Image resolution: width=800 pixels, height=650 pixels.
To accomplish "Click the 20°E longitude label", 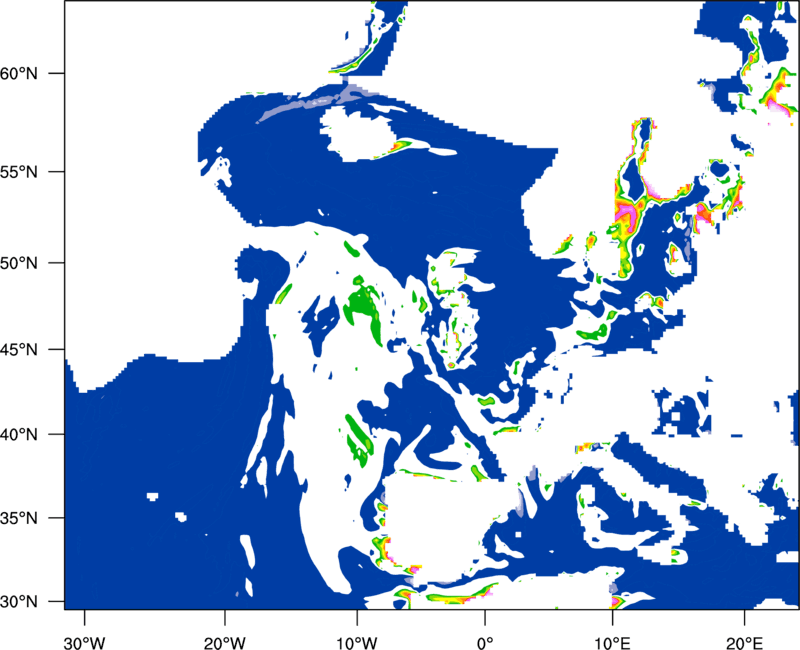I will coord(744,643).
